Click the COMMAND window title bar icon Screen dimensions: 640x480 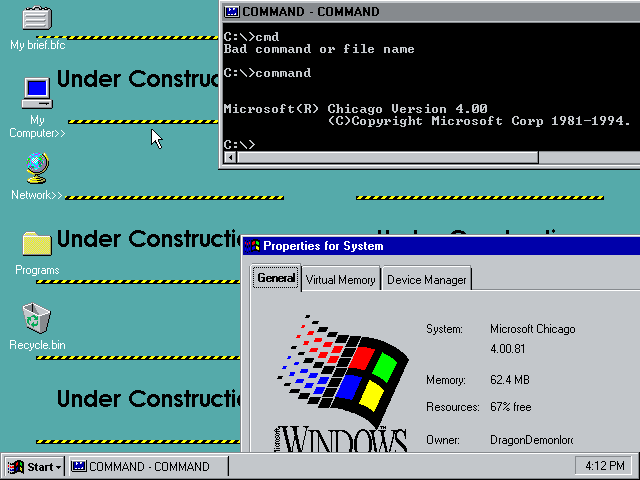[231, 12]
